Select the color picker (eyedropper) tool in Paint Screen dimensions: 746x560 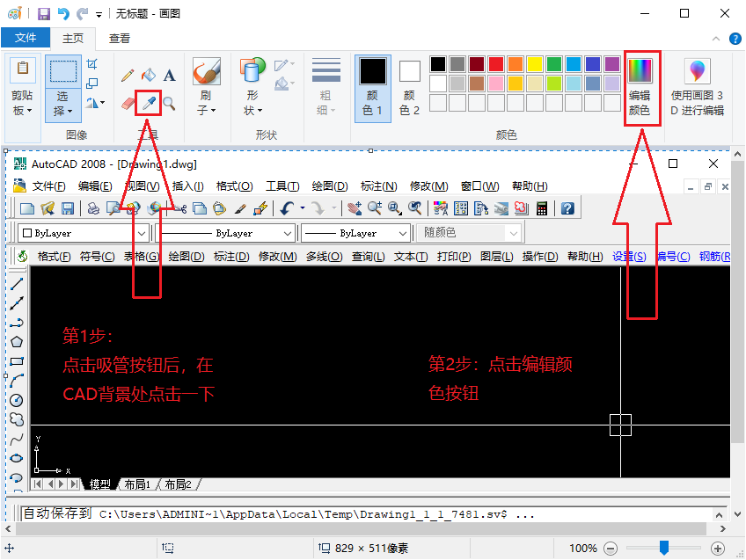pos(147,104)
